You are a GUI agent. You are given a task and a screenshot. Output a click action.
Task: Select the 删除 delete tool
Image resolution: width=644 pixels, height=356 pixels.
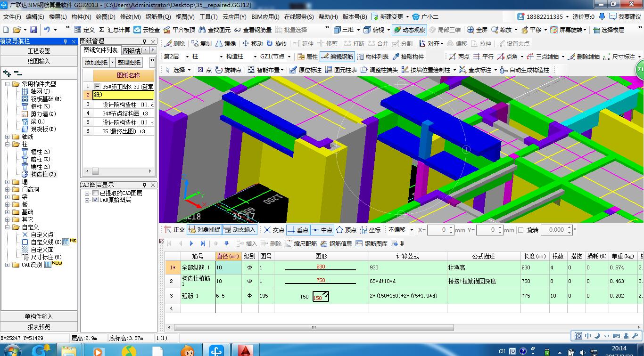pyautogui.click(x=174, y=43)
